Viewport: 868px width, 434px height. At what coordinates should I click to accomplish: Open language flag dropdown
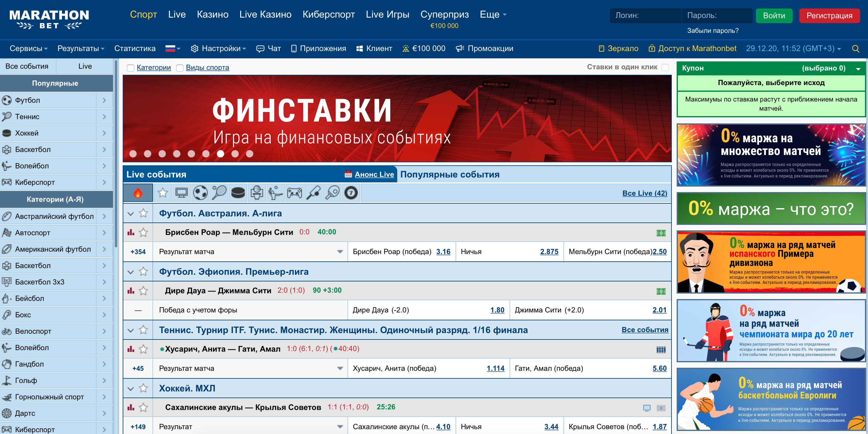173,49
